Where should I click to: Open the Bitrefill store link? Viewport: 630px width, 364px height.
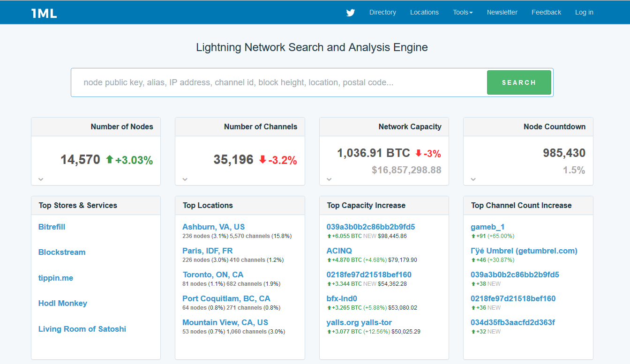52,227
